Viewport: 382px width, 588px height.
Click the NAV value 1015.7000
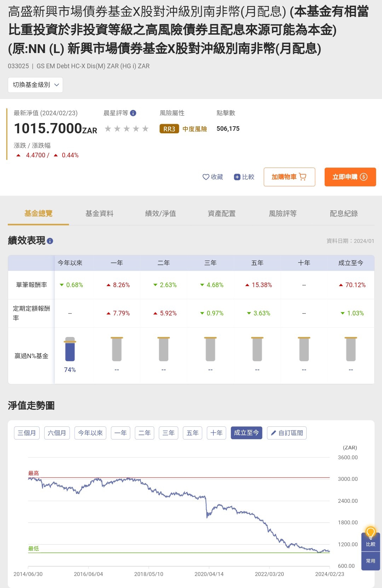click(48, 128)
